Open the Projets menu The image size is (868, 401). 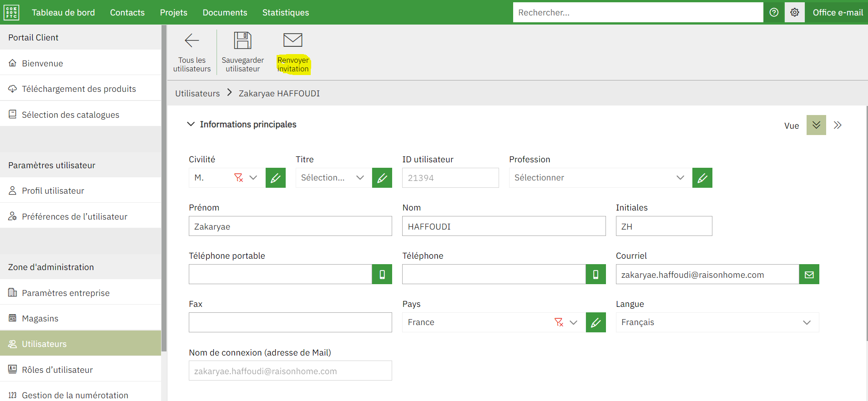click(173, 12)
